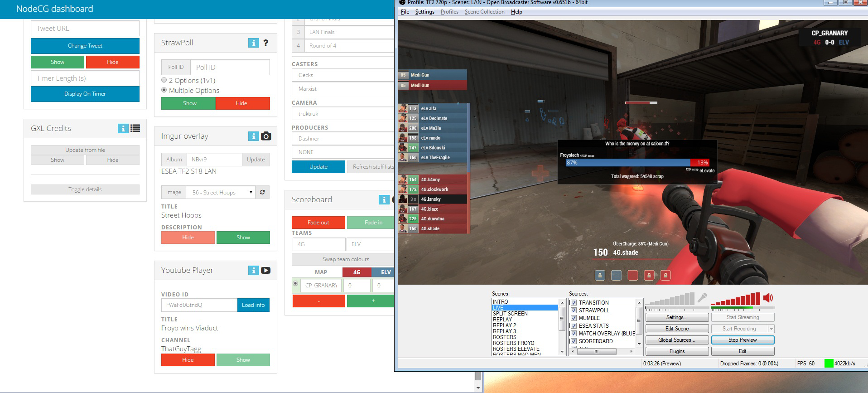
Task: Select the REPLAY 2 scene
Action: coord(526,325)
